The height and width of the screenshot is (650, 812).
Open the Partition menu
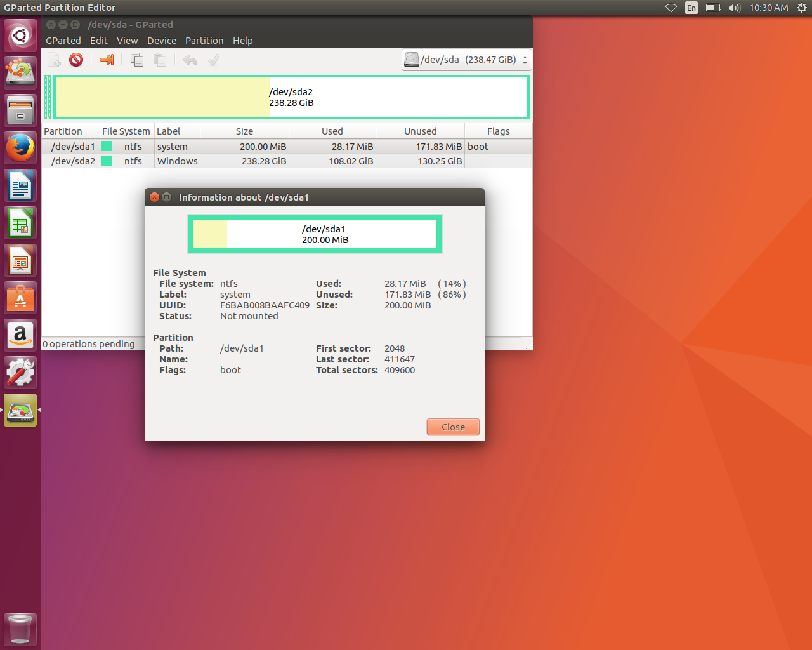pos(204,41)
